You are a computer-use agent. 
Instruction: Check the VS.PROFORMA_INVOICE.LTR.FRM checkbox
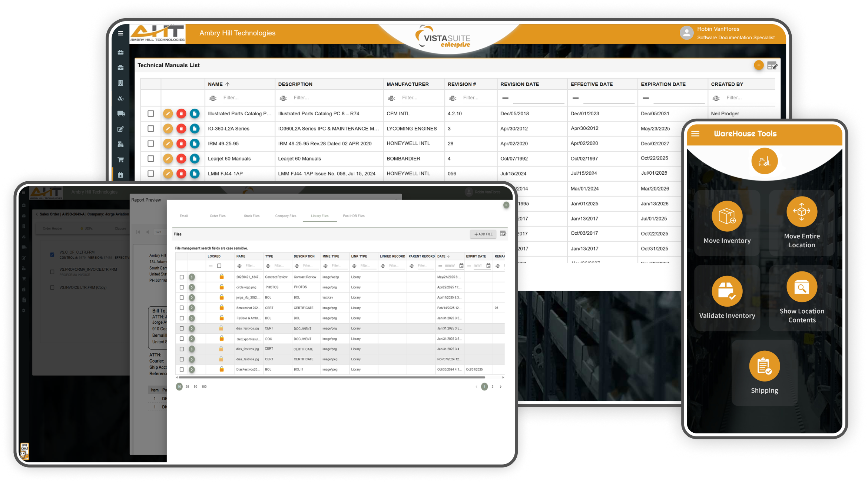[52, 271]
